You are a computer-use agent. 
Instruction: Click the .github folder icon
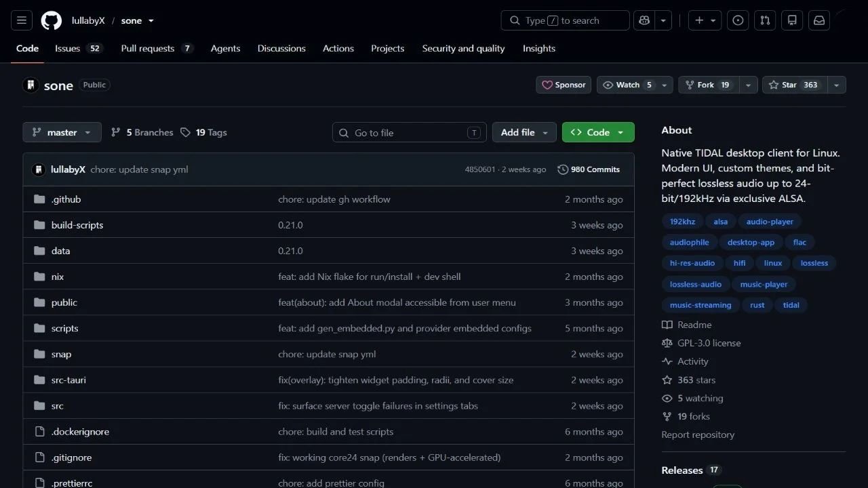(39, 199)
